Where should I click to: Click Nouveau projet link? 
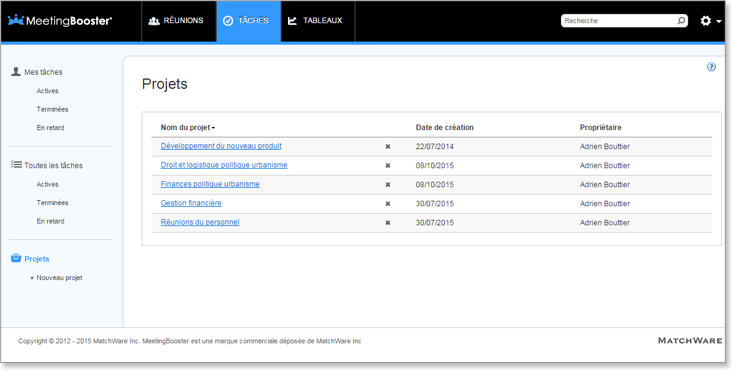click(x=59, y=278)
